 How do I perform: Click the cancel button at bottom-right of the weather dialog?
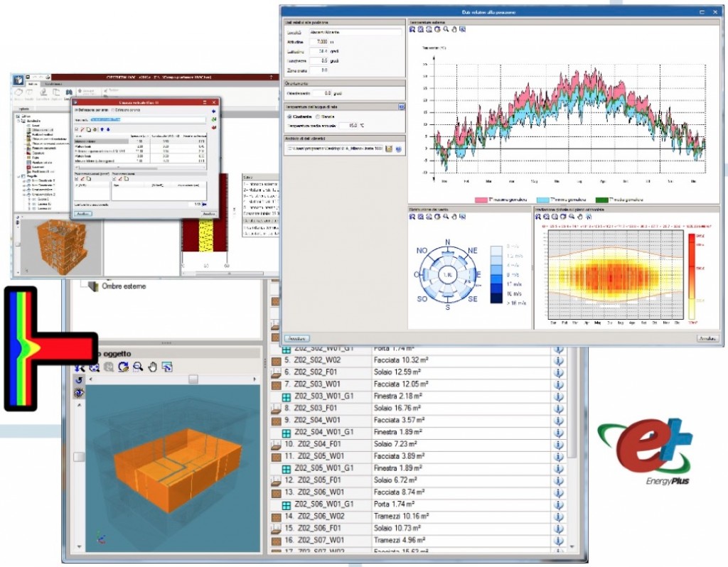705,338
